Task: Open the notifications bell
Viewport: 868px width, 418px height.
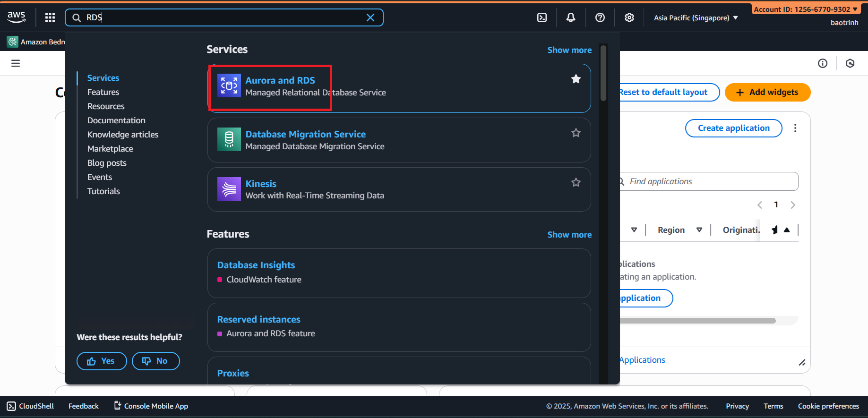Action: click(x=571, y=17)
